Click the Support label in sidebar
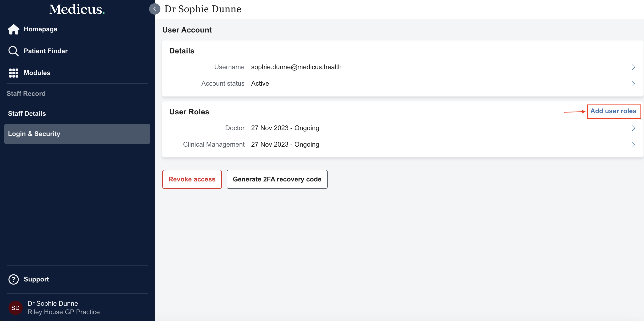Screen dimensions: 644x321 coord(36,279)
